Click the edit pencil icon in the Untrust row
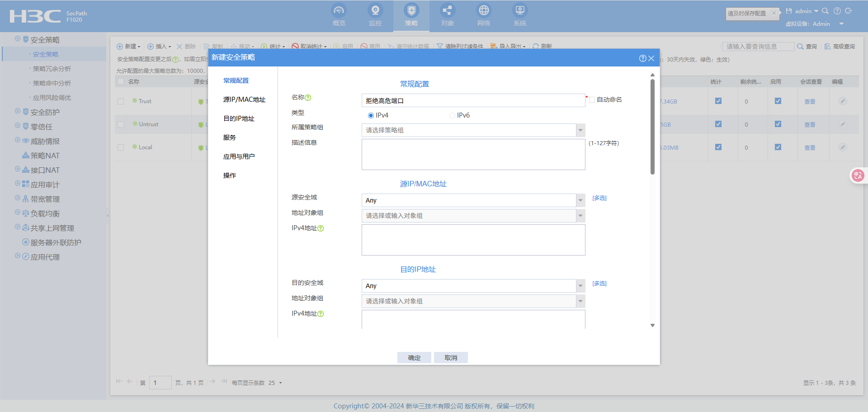Screen dimensions: 868x412 pos(843,124)
